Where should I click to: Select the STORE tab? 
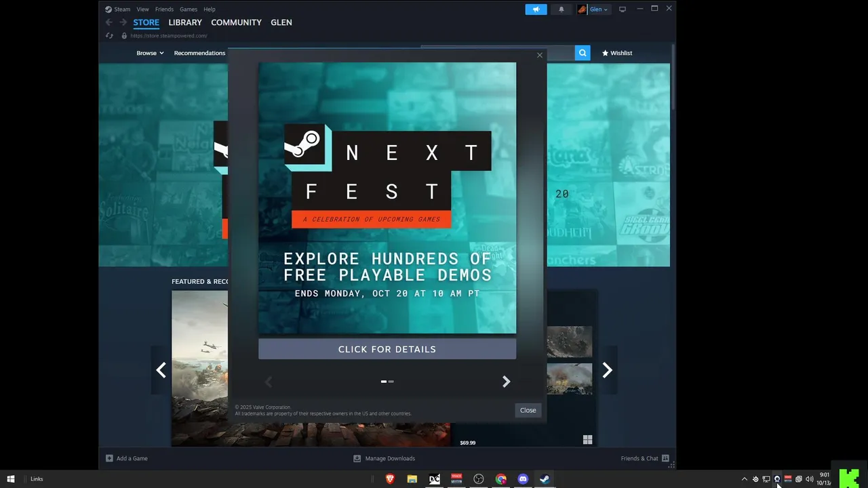[x=146, y=22]
